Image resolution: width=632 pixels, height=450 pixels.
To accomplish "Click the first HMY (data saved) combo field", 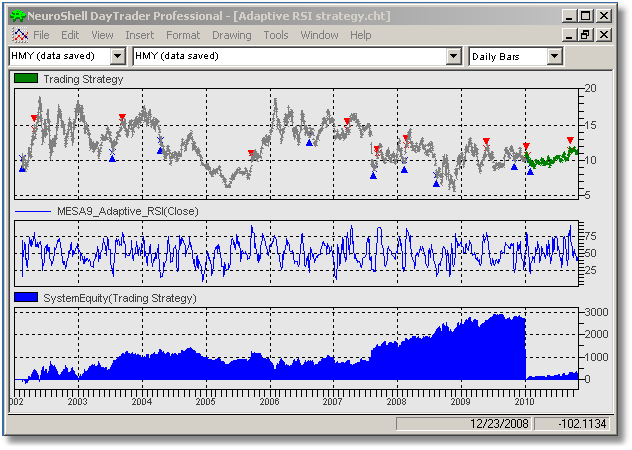I will pos(67,56).
